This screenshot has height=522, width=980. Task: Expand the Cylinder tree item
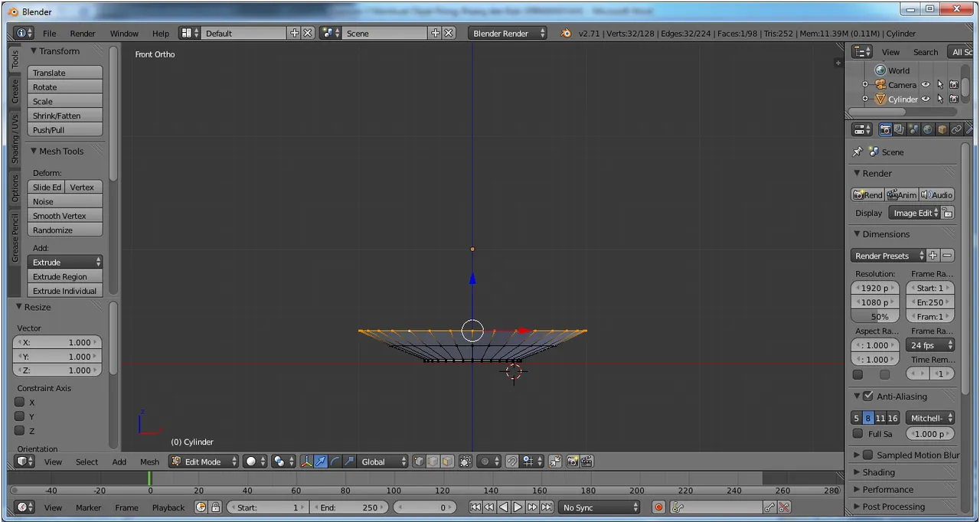point(865,100)
